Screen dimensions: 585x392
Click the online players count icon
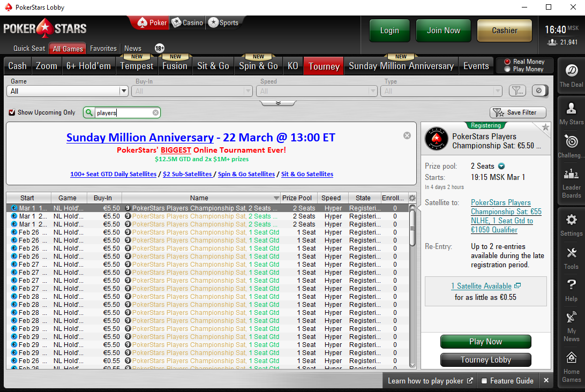click(552, 42)
